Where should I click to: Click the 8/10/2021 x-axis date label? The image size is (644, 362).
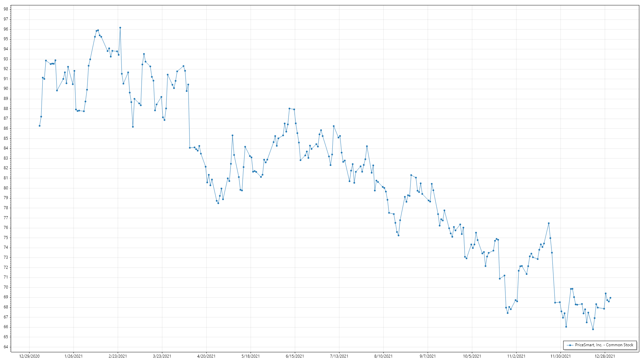click(x=383, y=356)
